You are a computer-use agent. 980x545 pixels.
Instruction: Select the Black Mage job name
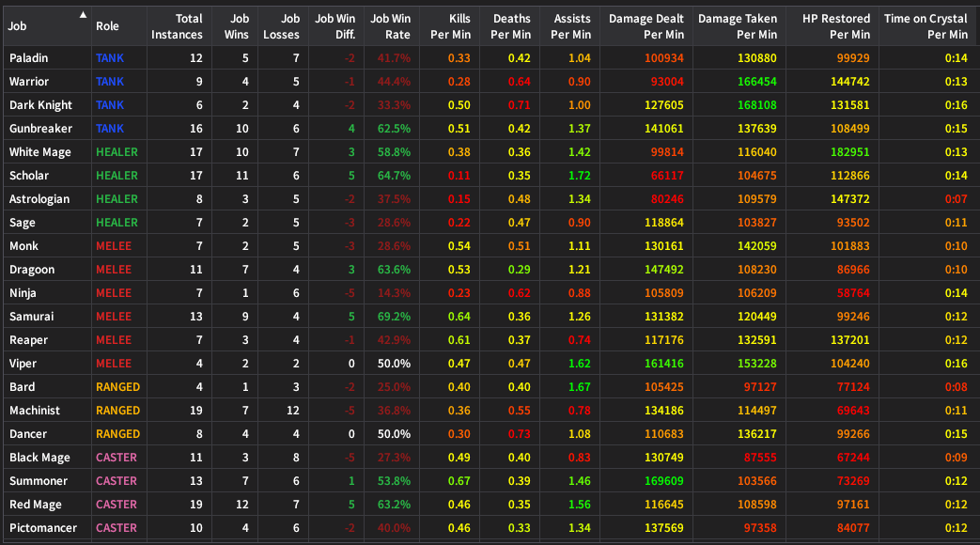(x=39, y=458)
